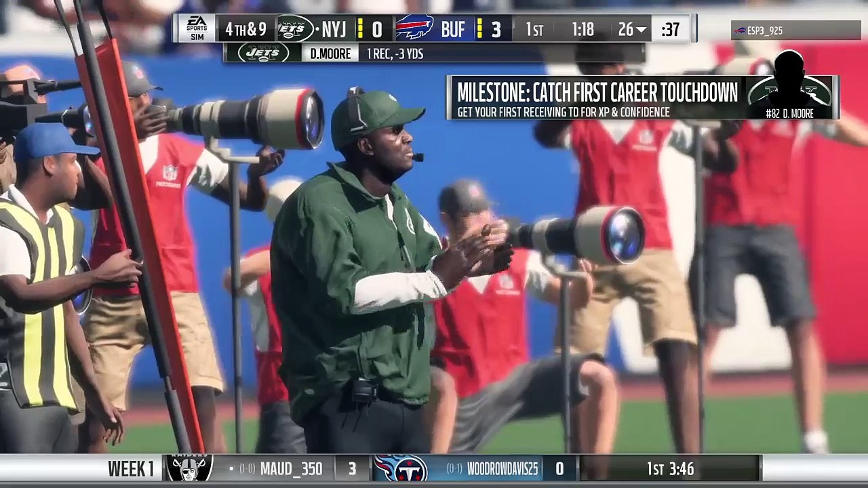Click the Raiders logo in bottom ticker

coord(191,468)
